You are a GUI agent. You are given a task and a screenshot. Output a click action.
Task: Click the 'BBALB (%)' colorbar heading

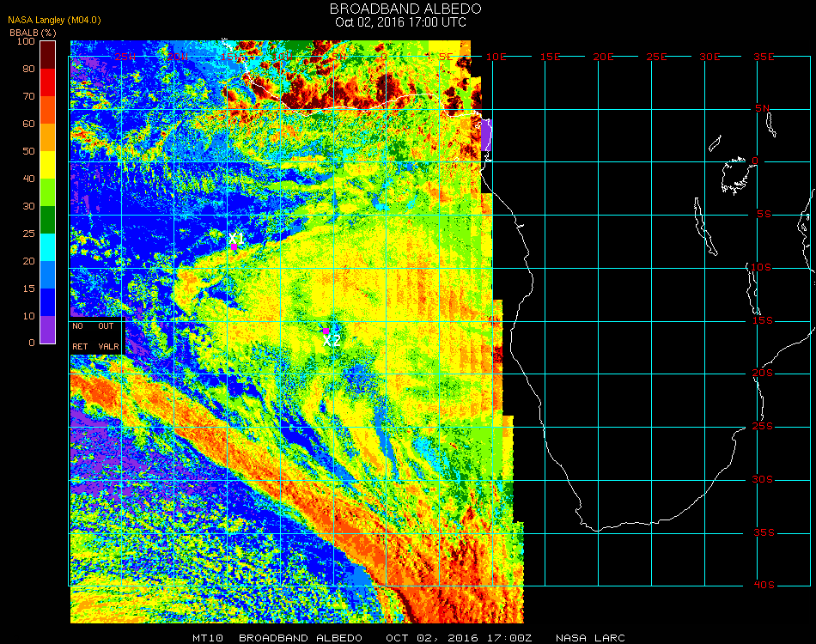[x=33, y=33]
